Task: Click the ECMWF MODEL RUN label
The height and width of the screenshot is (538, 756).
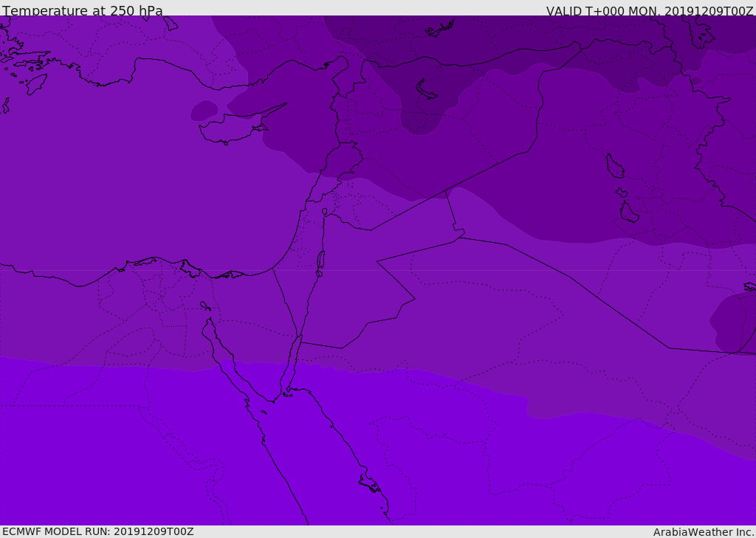Action: (x=97, y=531)
